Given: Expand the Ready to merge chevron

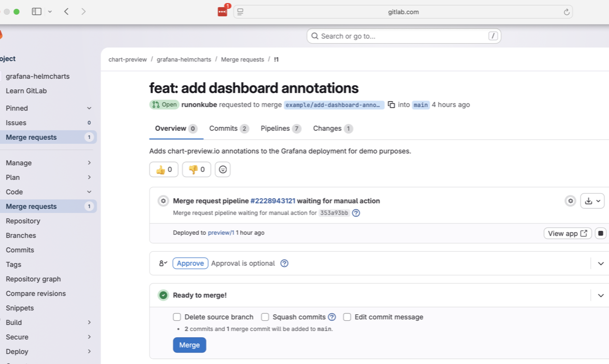Looking at the screenshot, I should pos(600,296).
